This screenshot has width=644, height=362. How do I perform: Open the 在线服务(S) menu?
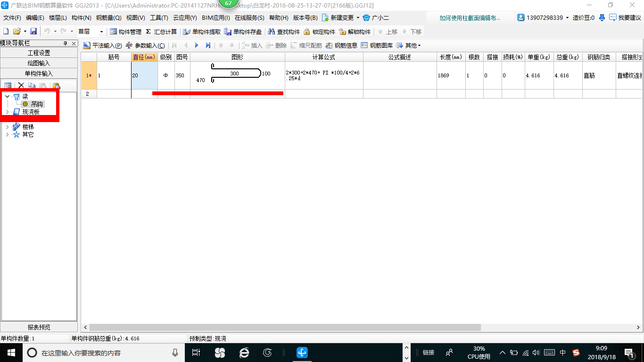(x=249, y=17)
